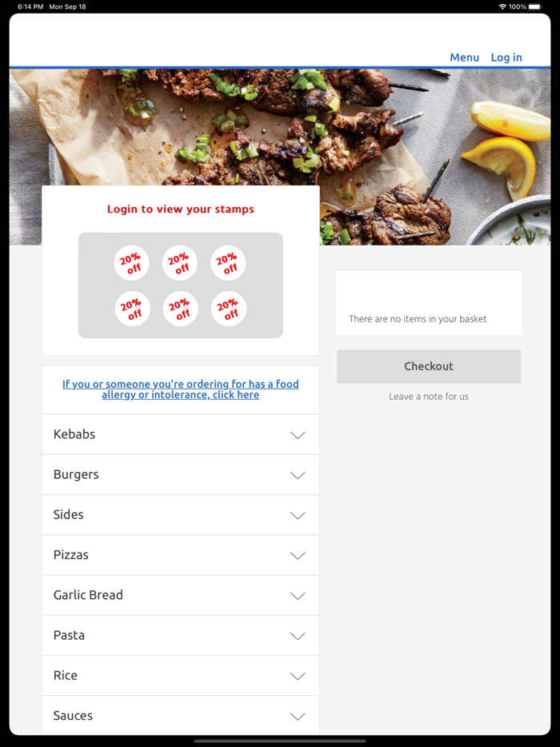Open the food allergy information link
Viewport: 560px width, 747px height.
pos(181,389)
